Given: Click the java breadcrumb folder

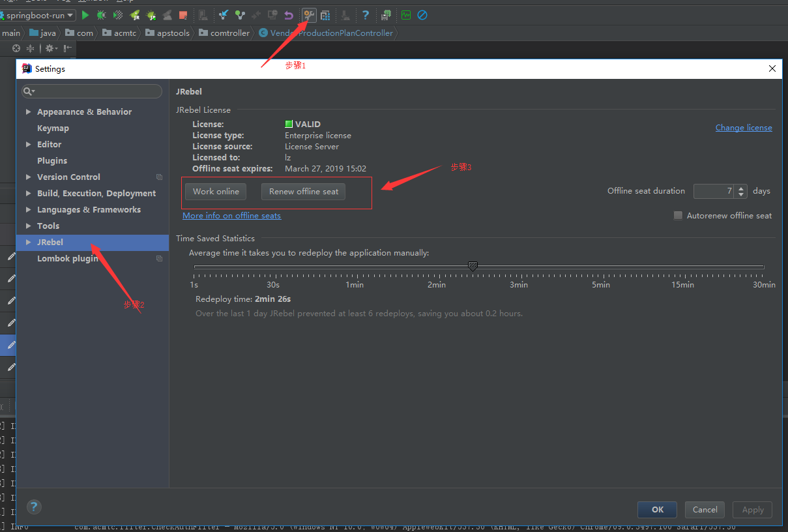Looking at the screenshot, I should click(43, 33).
